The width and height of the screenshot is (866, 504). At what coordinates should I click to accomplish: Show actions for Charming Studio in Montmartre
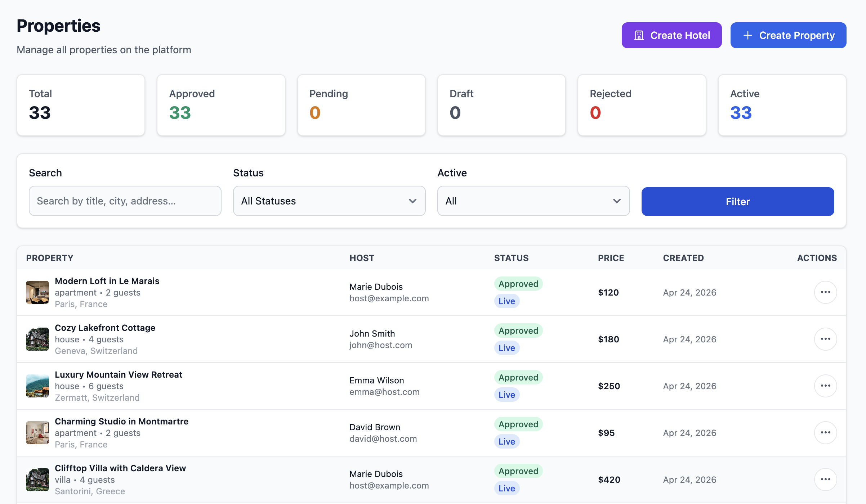825,433
